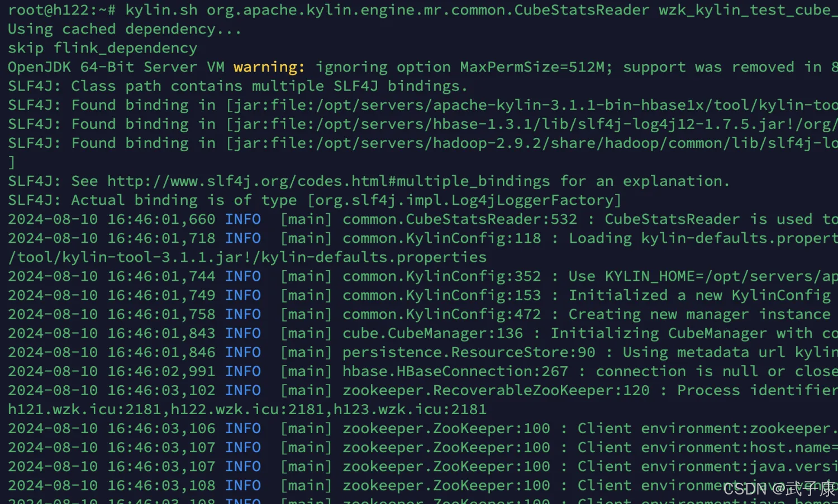838x504 pixels.
Task: Select 'common.CubeStatsReader:532' logger name
Action: (460, 219)
